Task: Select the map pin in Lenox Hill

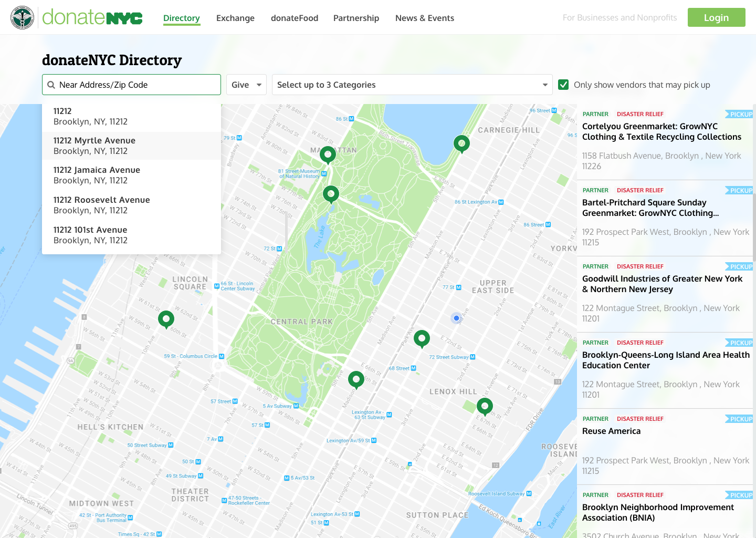Action: point(485,407)
